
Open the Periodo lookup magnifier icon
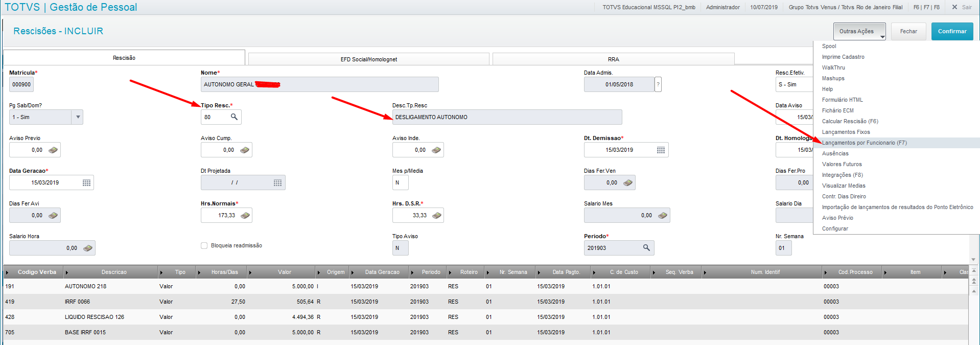(646, 248)
